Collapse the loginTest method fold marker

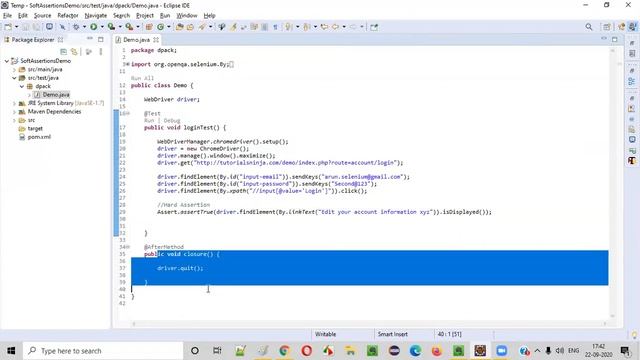tap(128, 113)
